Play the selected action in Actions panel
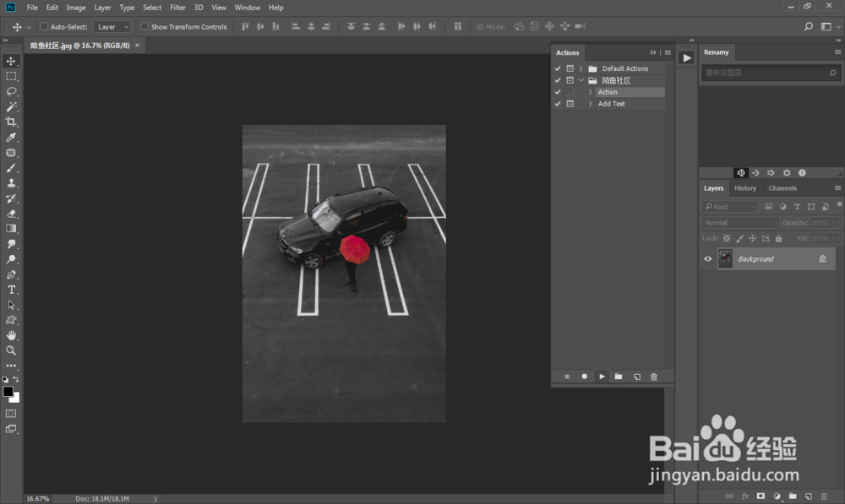The width and height of the screenshot is (845, 504). (602, 377)
